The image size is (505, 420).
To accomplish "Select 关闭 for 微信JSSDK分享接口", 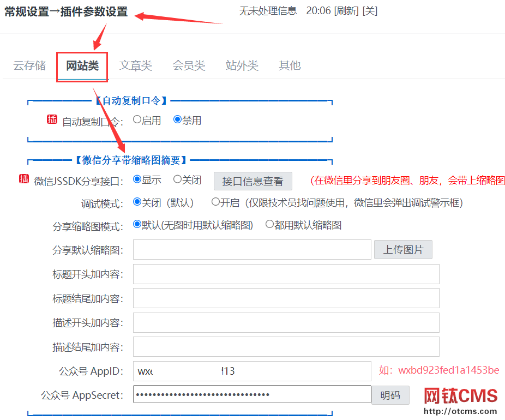I will [x=176, y=178].
